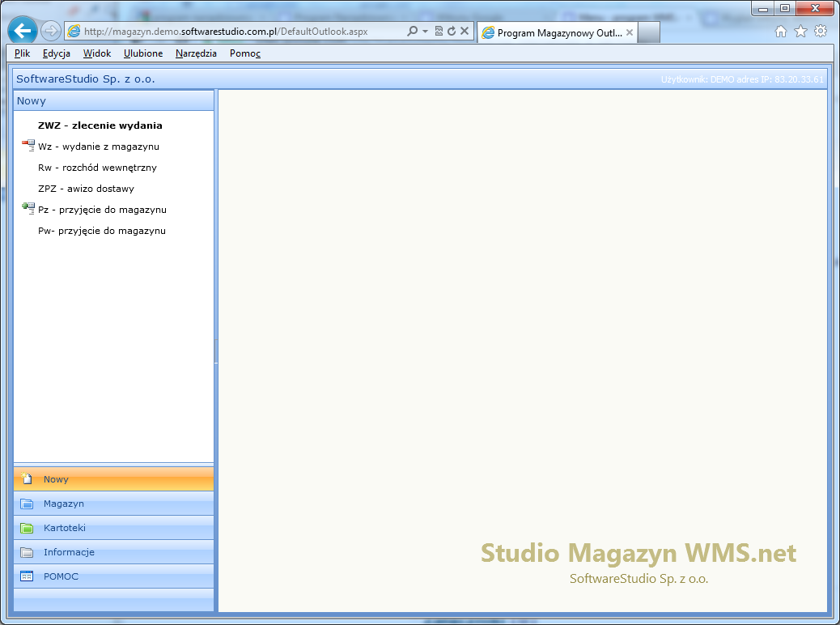This screenshot has width=840, height=625.
Task: Click the sidebar splitter collapse handle
Action: [x=216, y=351]
